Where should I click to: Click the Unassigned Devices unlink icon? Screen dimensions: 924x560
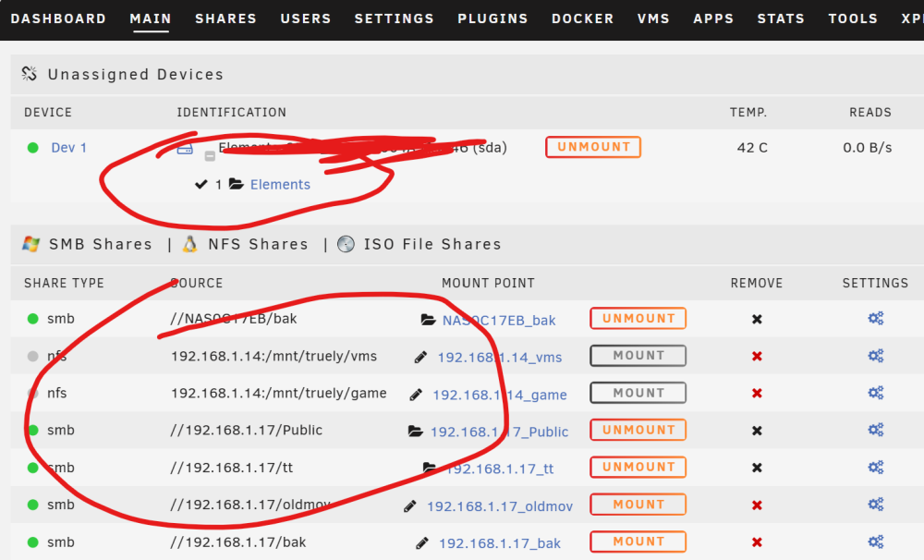(x=29, y=74)
